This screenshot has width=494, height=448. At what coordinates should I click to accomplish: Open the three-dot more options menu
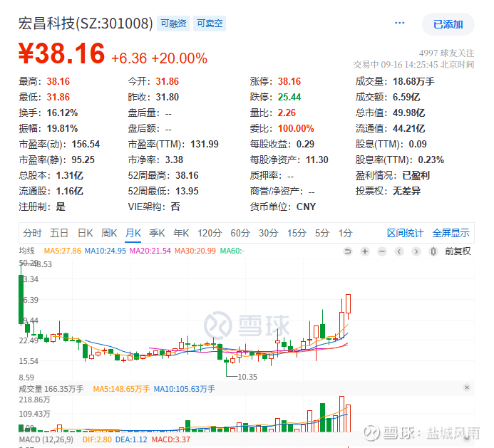click(399, 23)
